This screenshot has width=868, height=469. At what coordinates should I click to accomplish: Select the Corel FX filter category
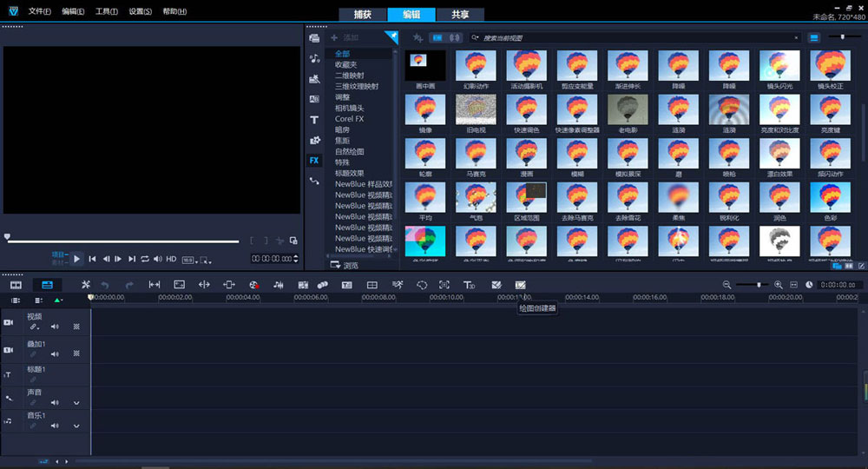coord(349,119)
